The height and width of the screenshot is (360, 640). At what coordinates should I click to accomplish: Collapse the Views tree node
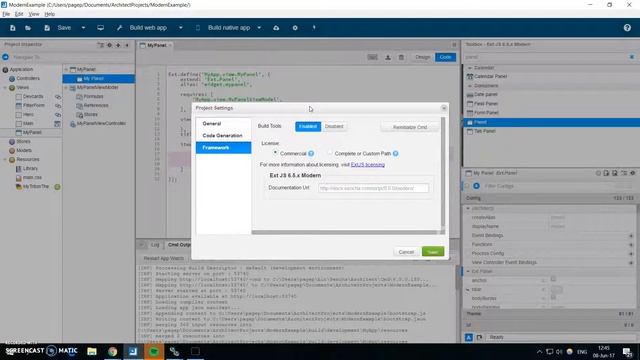coord(5,87)
